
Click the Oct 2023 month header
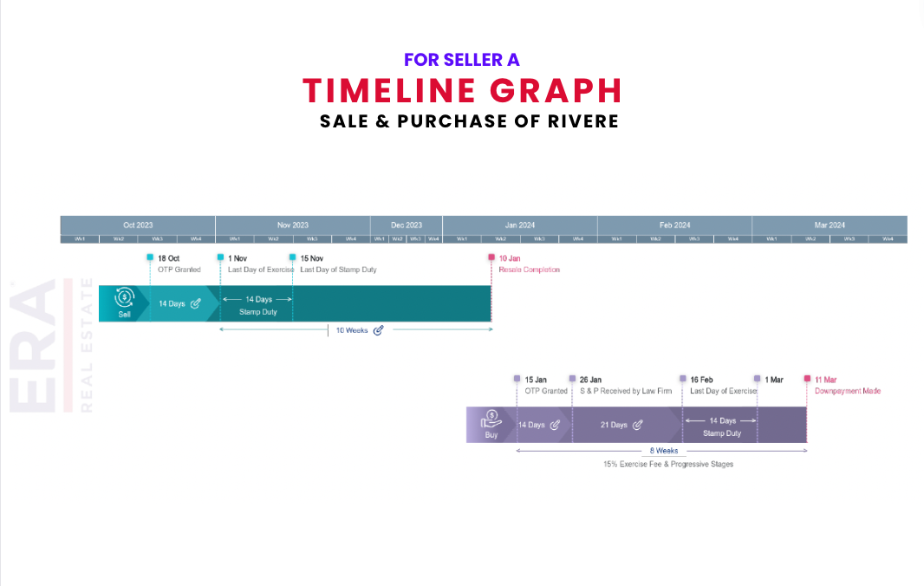[138, 225]
